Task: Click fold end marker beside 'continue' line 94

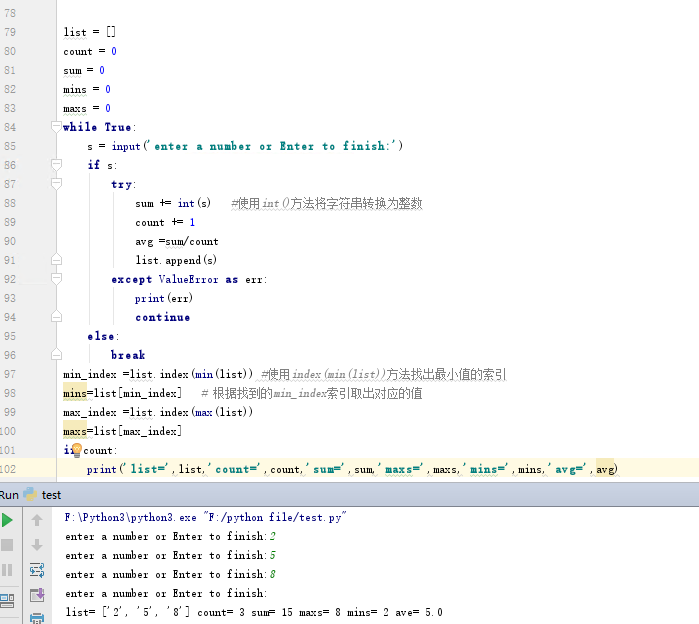Action: click(x=56, y=316)
